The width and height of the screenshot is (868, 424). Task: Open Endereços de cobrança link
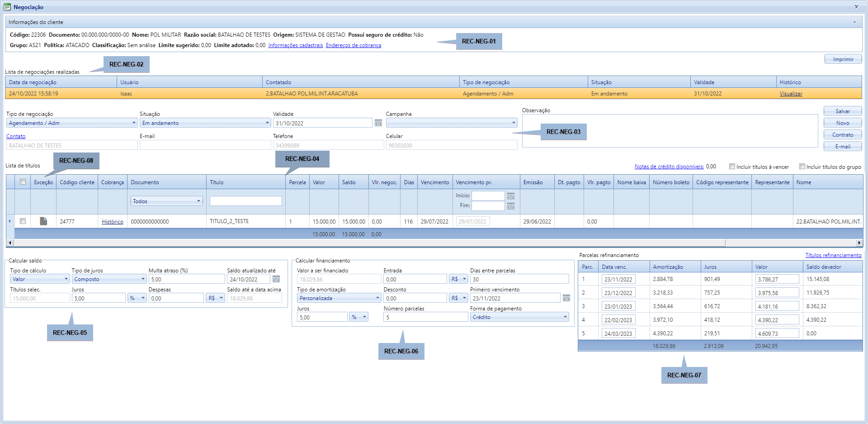[354, 45]
